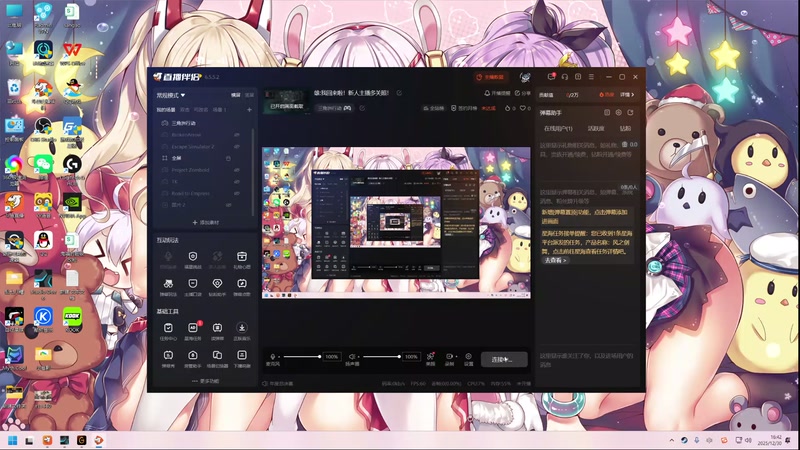The image size is (800, 450).
Task: Open the headset customer service icon
Action: [565, 77]
